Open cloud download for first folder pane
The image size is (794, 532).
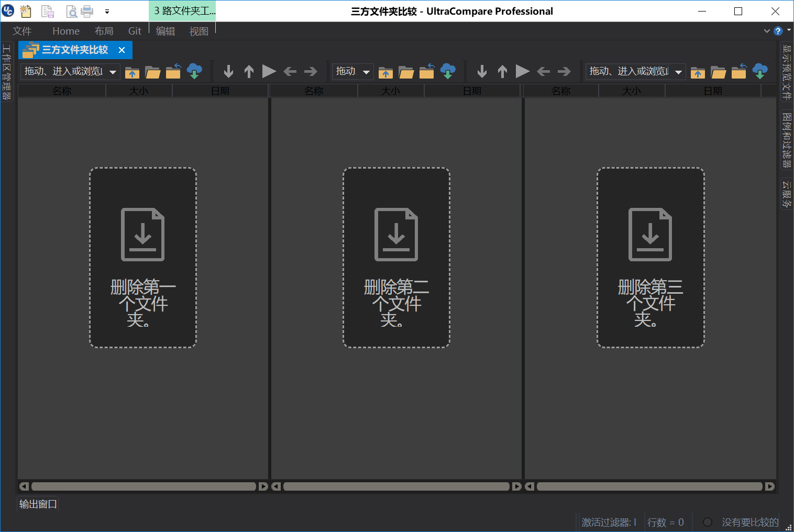[194, 71]
